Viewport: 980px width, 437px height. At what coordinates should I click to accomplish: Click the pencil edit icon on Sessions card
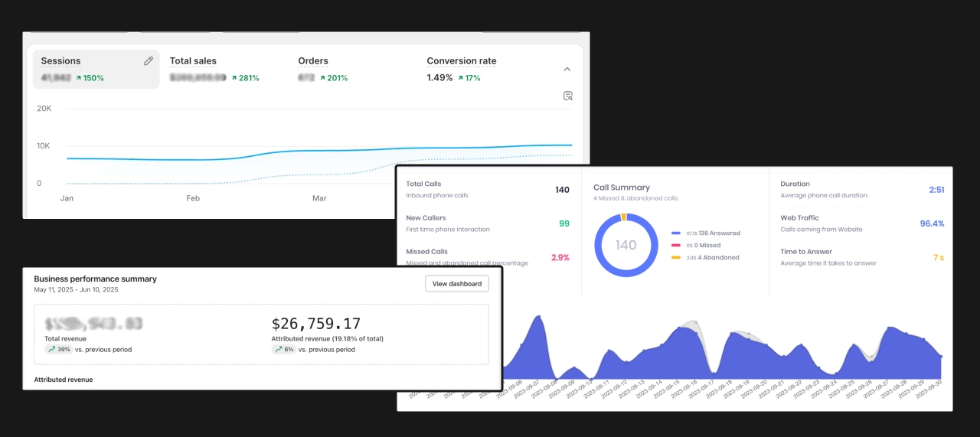click(149, 61)
